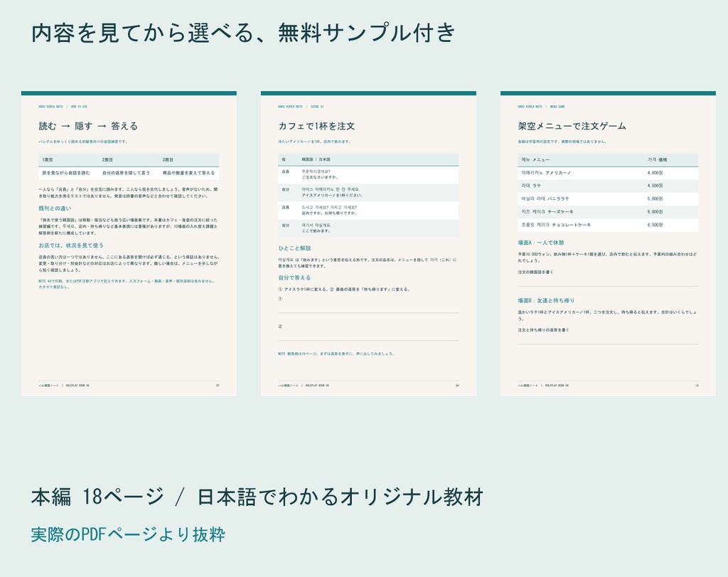
Task: Click the subheading '場面B:友達と持ち帰り'
Action: 546,300
